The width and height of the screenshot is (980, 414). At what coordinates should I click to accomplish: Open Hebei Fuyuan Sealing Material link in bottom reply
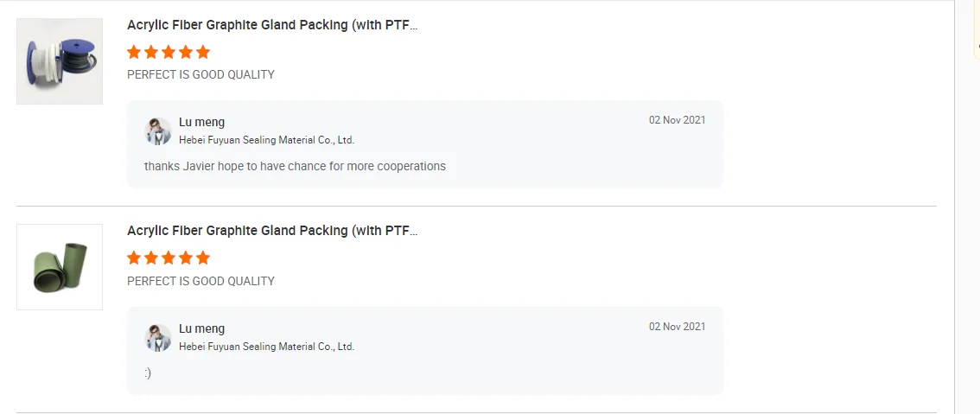pyautogui.click(x=266, y=347)
